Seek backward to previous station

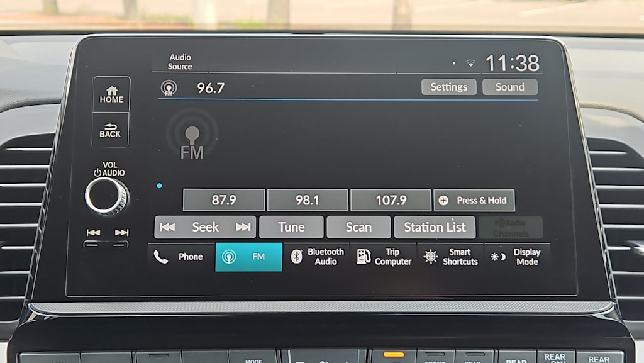pos(167,227)
